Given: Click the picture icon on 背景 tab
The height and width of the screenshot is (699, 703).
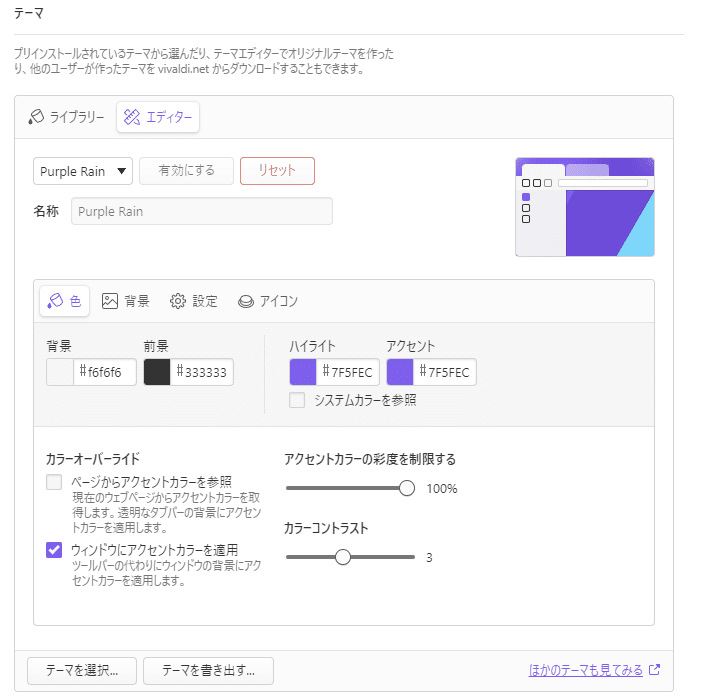Looking at the screenshot, I should (x=110, y=301).
